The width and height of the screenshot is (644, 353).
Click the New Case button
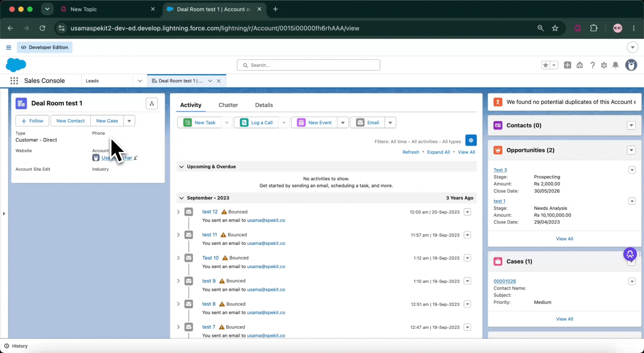click(107, 121)
